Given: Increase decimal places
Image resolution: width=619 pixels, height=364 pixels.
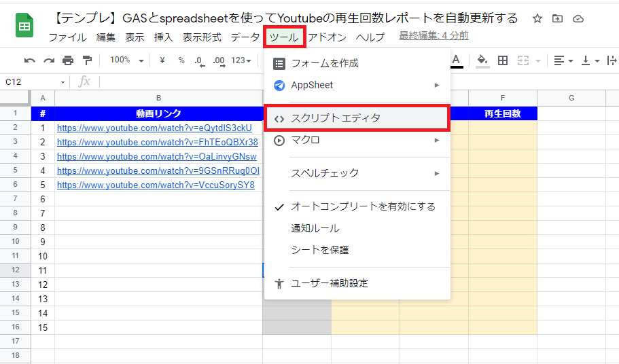Looking at the screenshot, I should [219, 61].
